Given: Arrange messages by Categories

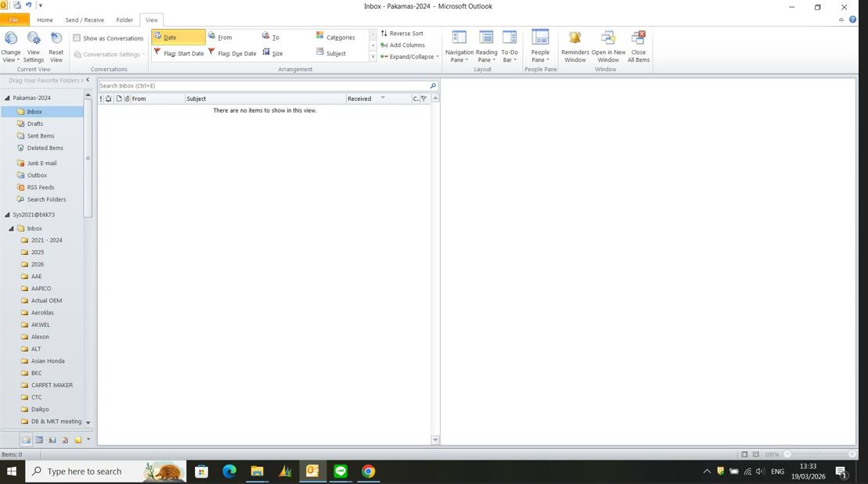Looking at the screenshot, I should click(335, 37).
